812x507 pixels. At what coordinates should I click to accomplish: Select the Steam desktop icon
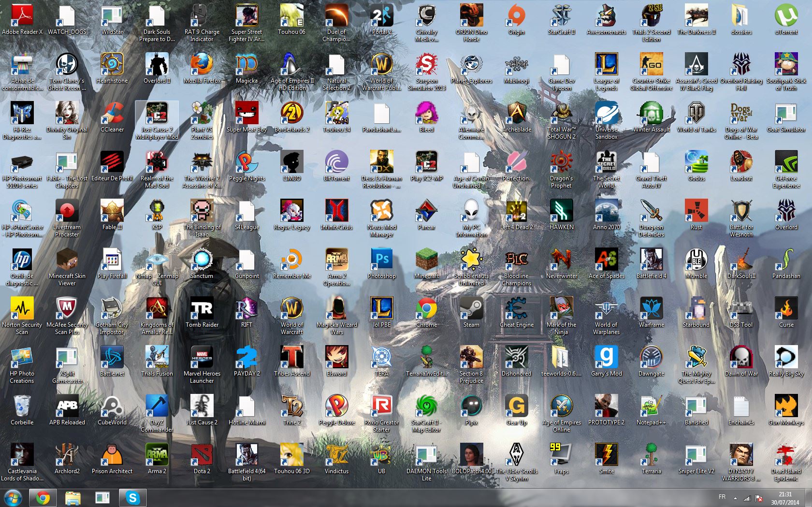[x=472, y=312]
